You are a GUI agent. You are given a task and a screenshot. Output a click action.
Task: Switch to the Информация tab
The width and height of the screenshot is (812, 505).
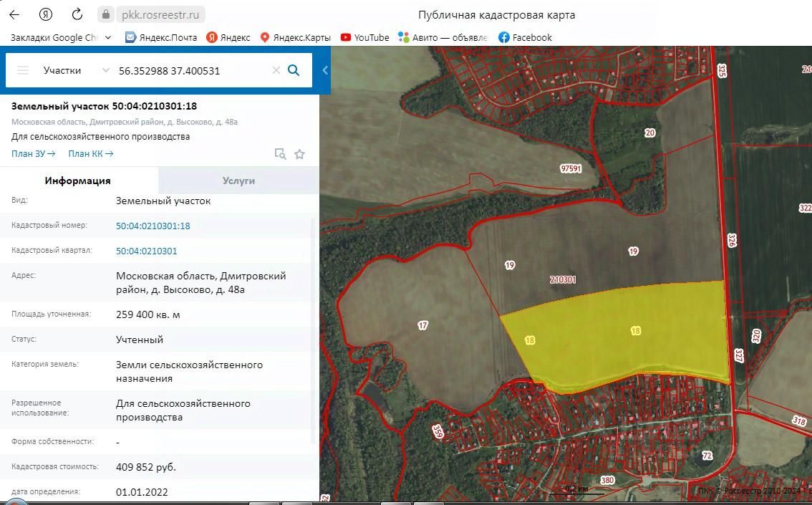coord(78,181)
